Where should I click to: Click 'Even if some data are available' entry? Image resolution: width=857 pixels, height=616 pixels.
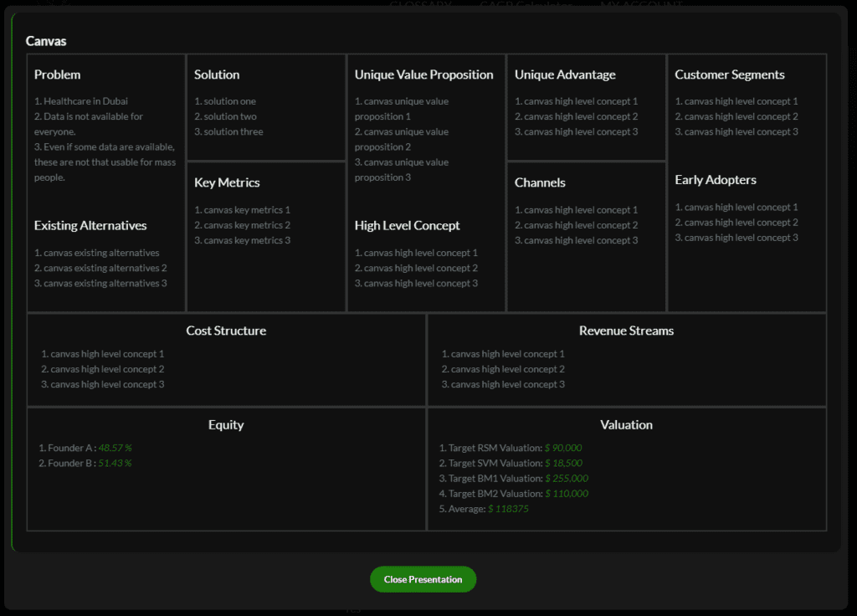click(x=105, y=162)
